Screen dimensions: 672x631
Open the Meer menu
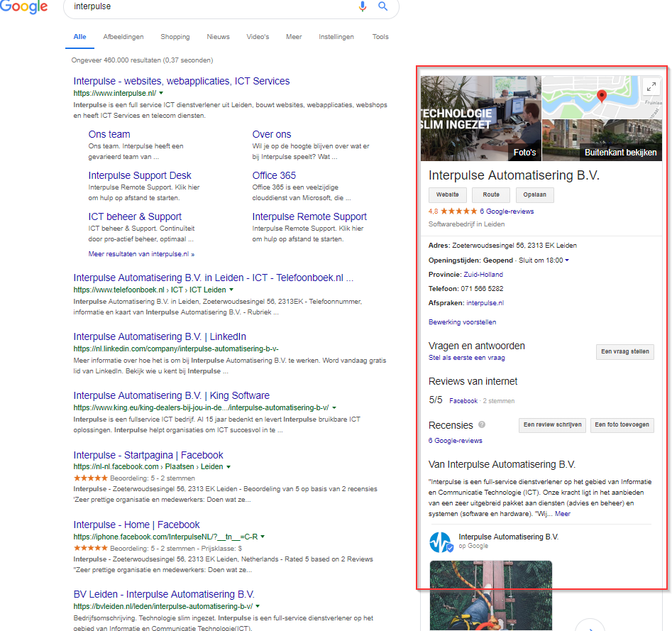(294, 37)
